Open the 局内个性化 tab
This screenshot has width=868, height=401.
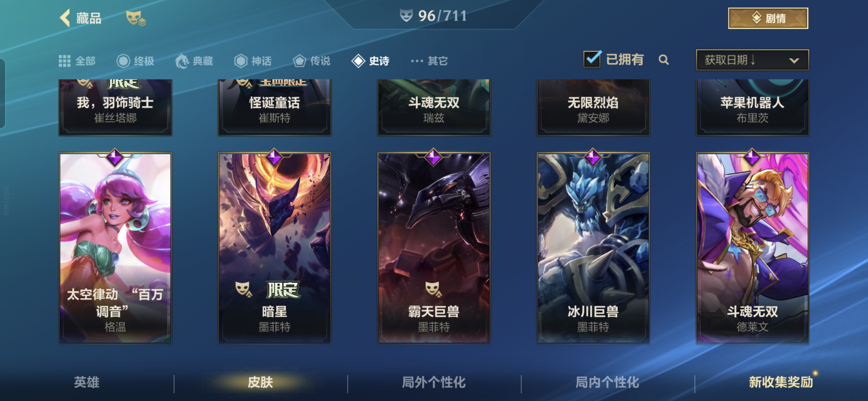(607, 382)
